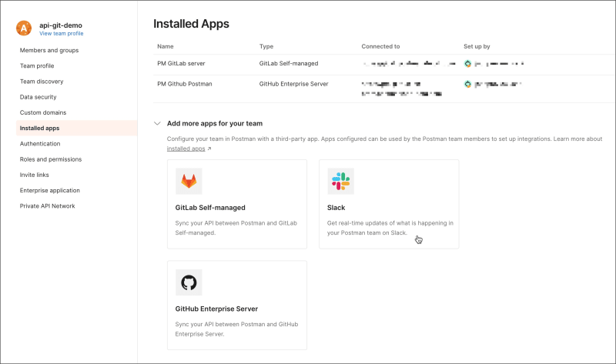Click Slack card description about real-time updates
This screenshot has width=616, height=364.
click(390, 228)
